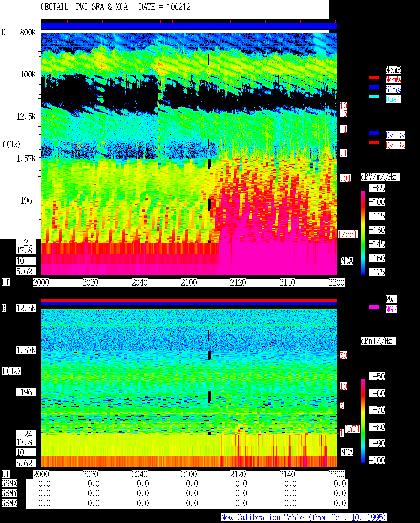Click the 'MemR' legend label
The height and width of the screenshot is (523, 420).
393,70
